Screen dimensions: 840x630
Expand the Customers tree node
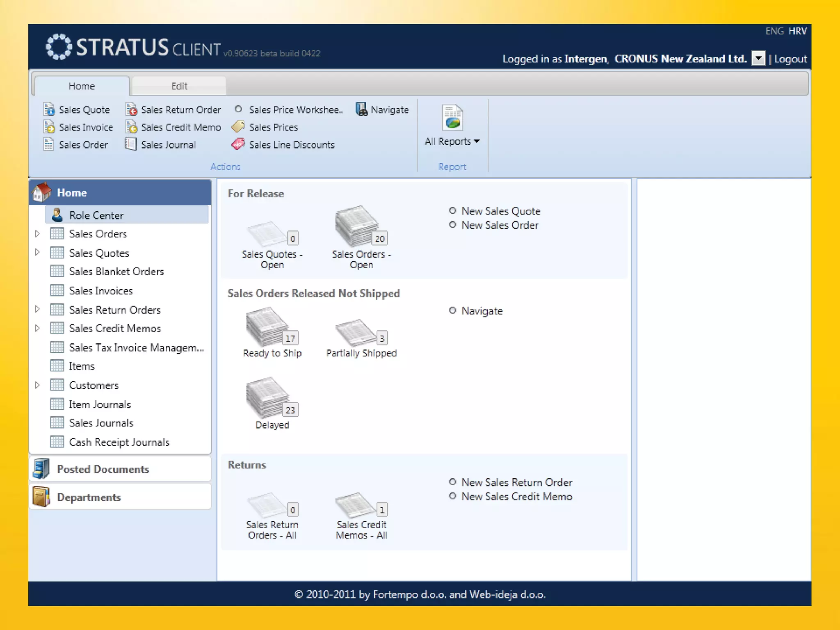point(37,385)
